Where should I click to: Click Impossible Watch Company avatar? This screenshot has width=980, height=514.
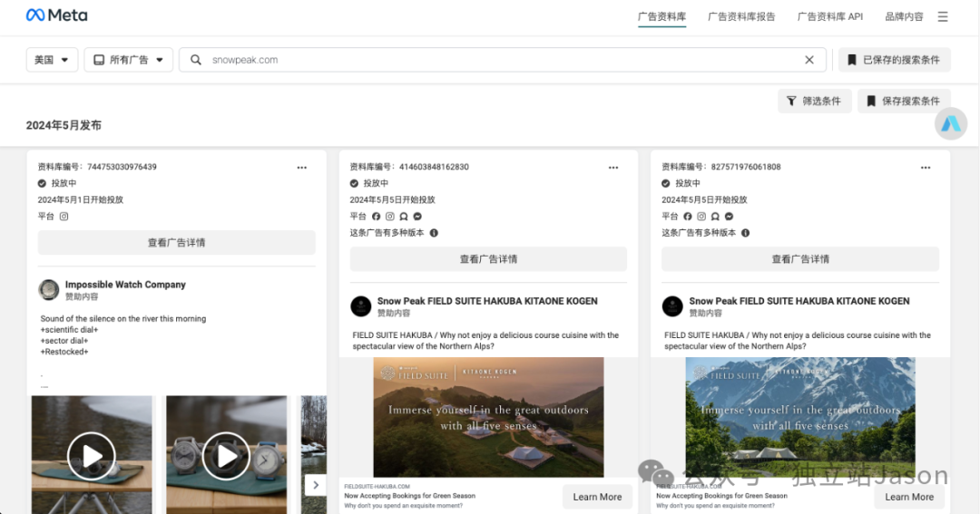click(x=49, y=290)
